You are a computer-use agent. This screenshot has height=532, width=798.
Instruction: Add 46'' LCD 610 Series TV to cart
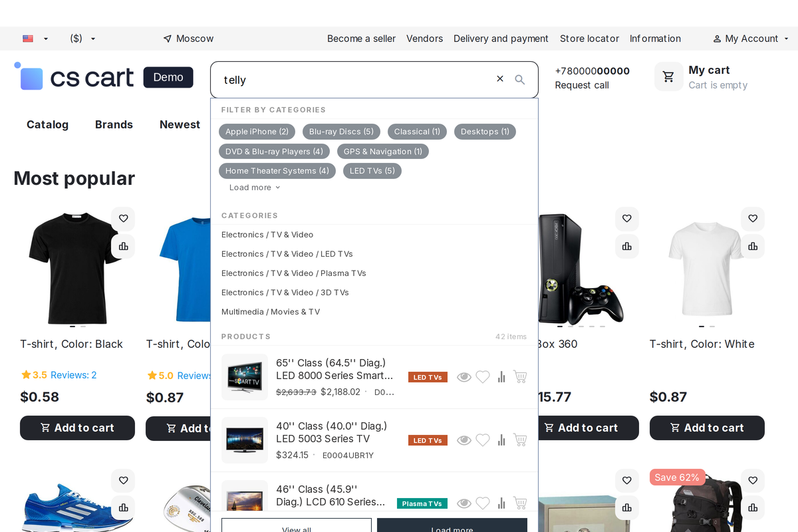coord(520,503)
